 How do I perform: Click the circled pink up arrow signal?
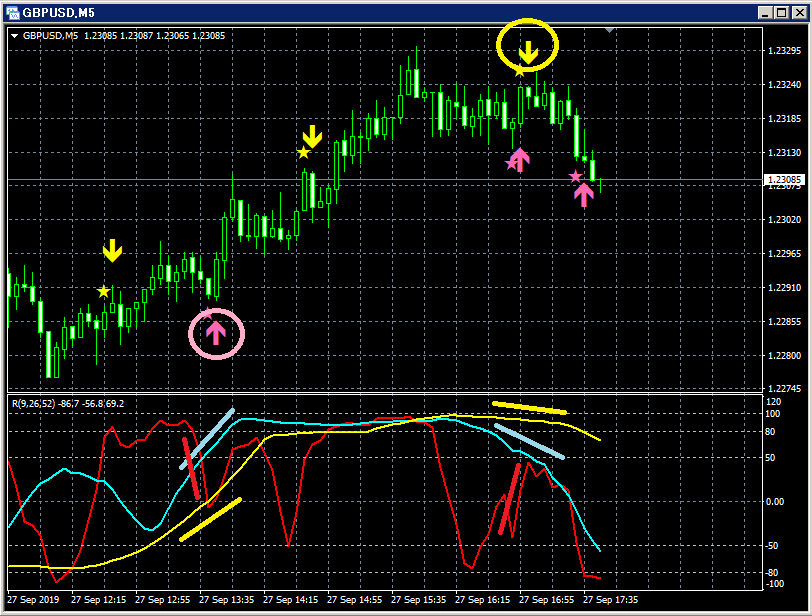[215, 333]
